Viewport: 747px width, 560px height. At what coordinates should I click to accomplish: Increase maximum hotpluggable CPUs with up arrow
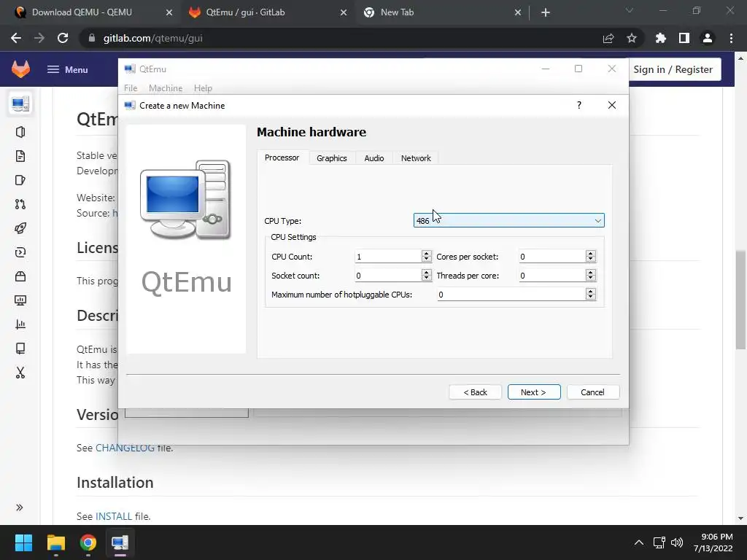coord(590,292)
